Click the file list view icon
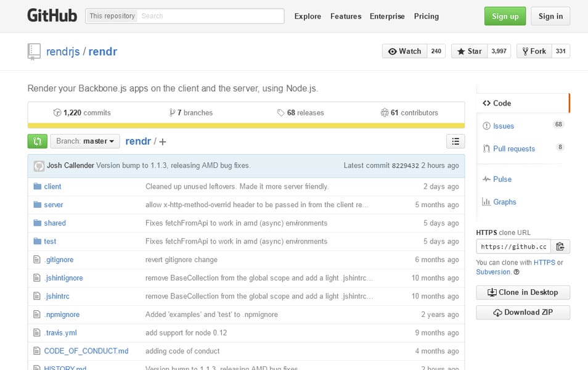The height and width of the screenshot is (370, 588). (x=455, y=141)
